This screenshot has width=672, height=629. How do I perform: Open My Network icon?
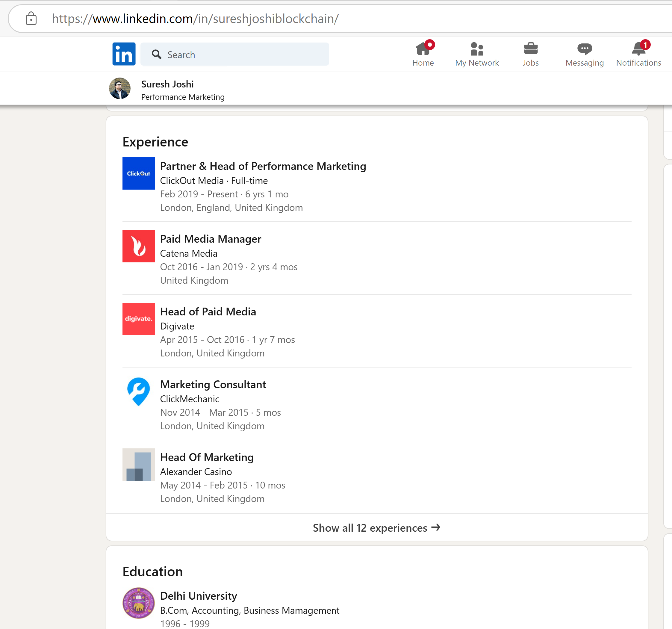477,49
